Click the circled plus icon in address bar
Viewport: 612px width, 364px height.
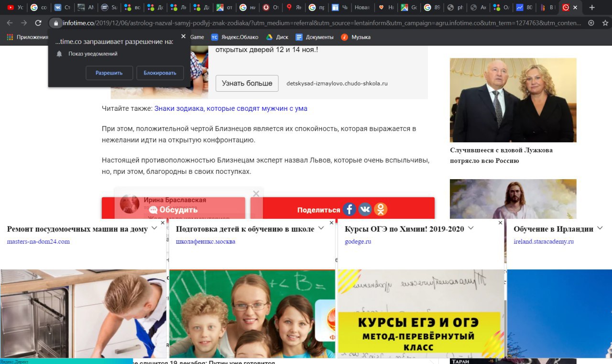pos(591,23)
